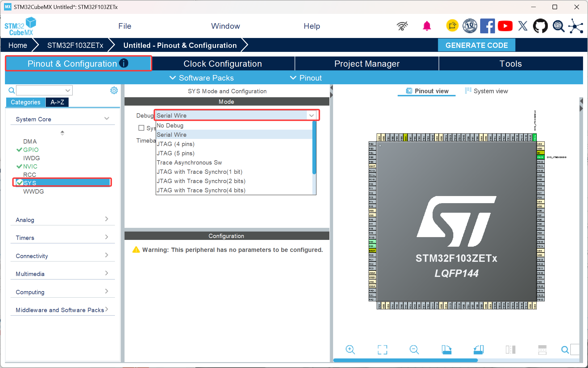This screenshot has width=588, height=368.
Task: Open the X social icon
Action: pyautogui.click(x=523, y=26)
